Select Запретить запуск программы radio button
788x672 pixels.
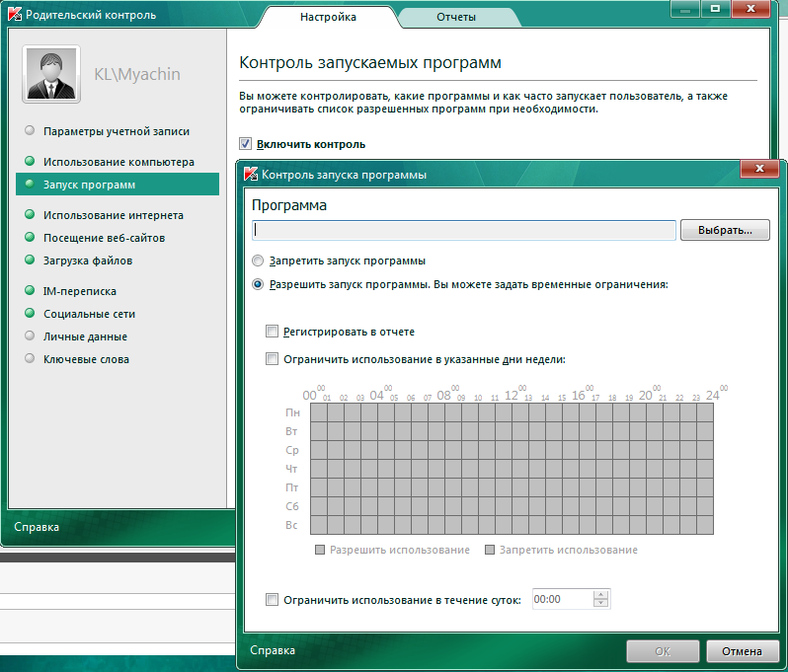click(258, 261)
